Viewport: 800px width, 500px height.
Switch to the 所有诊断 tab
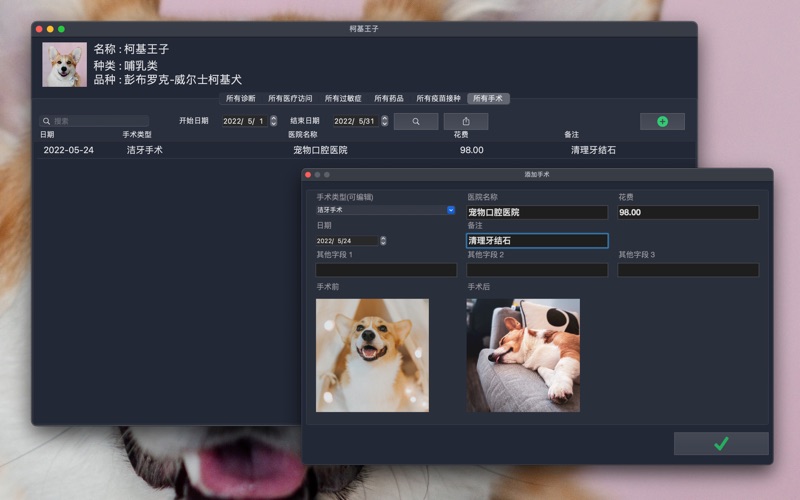tap(240, 98)
